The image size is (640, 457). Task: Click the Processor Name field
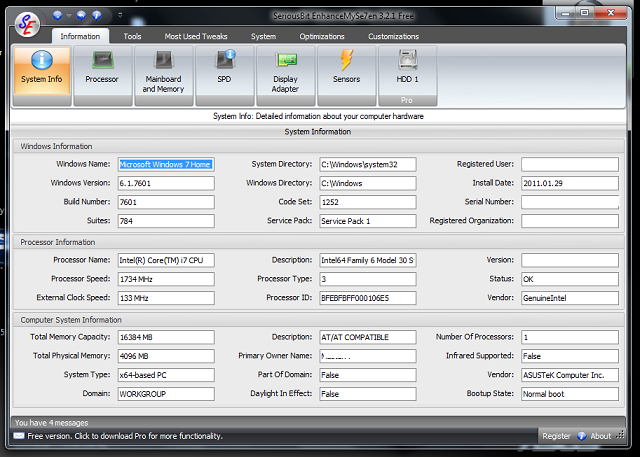point(166,260)
